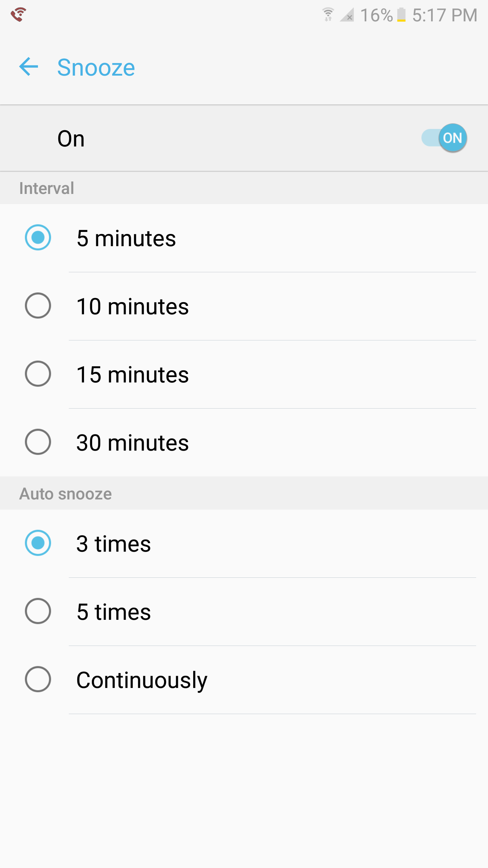Viewport: 488px width, 868px height.
Task: Tap the Wi-Fi calling status icon
Action: [18, 15]
